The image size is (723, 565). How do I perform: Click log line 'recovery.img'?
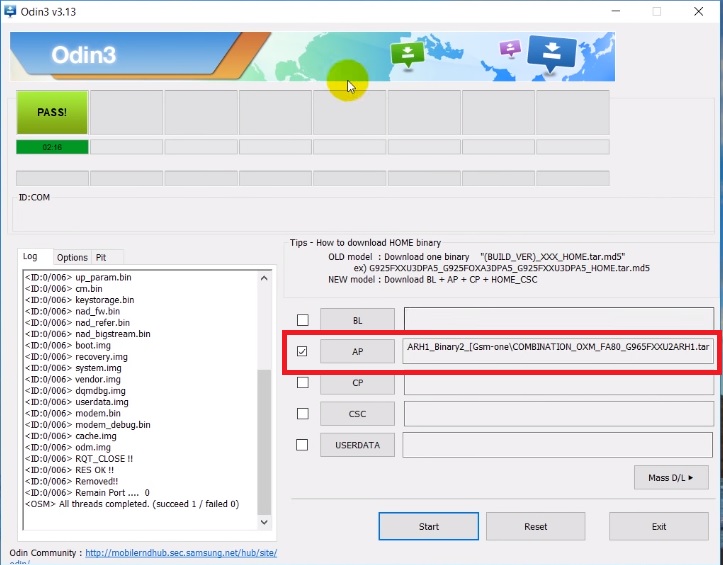point(76,357)
